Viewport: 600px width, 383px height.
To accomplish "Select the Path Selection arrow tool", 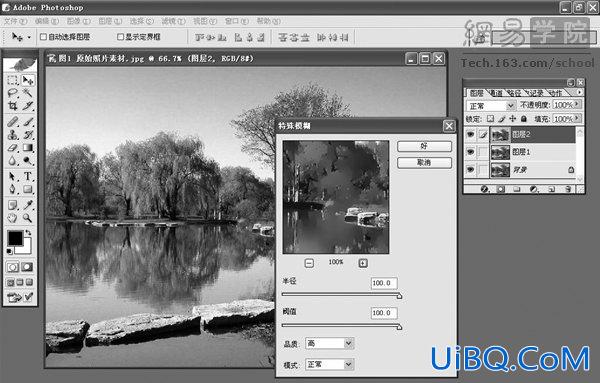I will point(13,176).
